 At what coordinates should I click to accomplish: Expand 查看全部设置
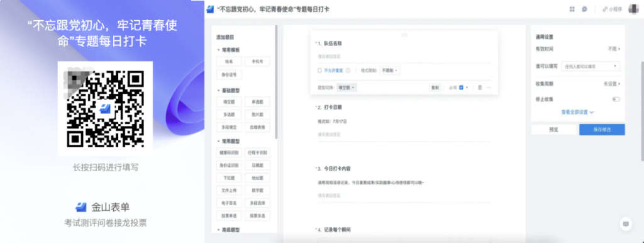(577, 112)
